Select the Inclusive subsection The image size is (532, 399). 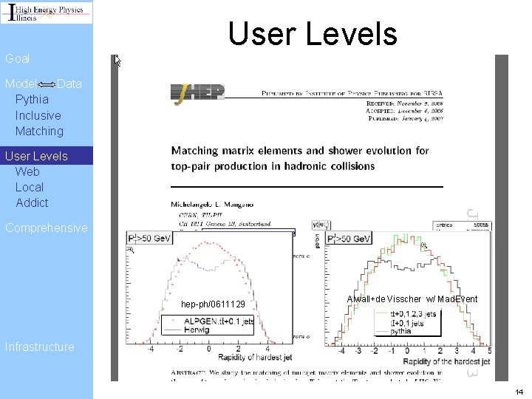tap(38, 115)
